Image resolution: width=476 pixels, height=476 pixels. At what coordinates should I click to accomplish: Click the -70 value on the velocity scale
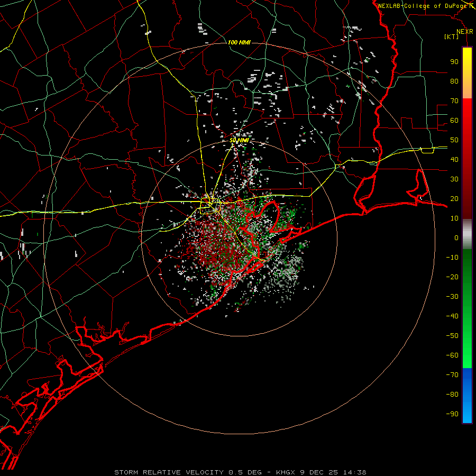click(452, 375)
